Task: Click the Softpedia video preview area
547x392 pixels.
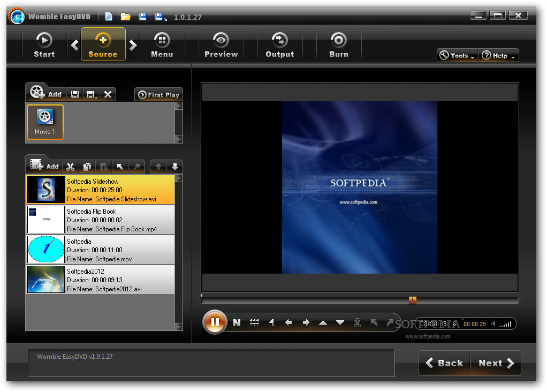Action: click(x=360, y=187)
